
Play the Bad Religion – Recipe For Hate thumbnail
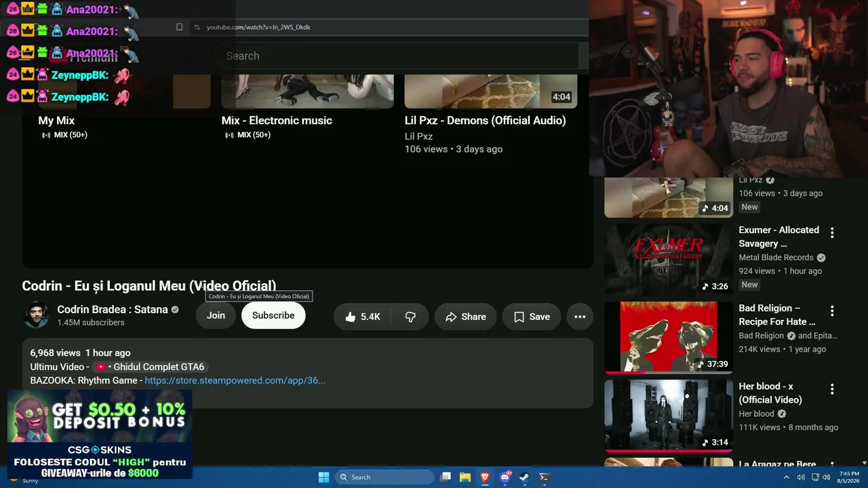[669, 338]
